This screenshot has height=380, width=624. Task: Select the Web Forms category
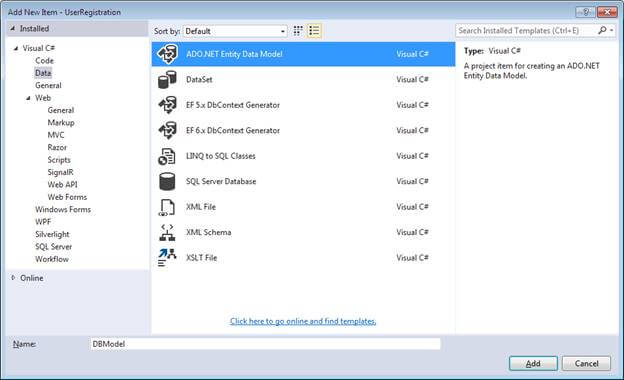(67, 197)
